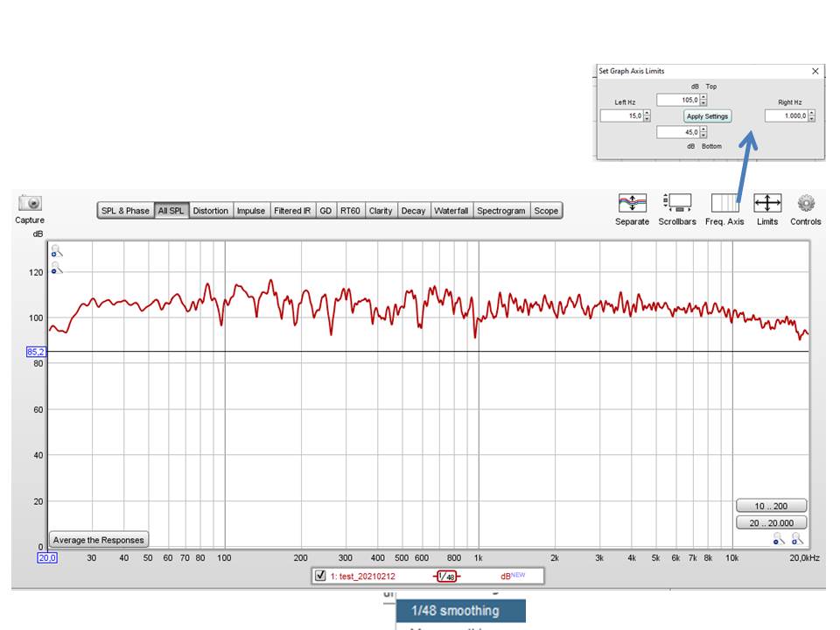This screenshot has height=630, width=840.
Task: Switch to the Spectrogram tab
Action: [x=501, y=211]
